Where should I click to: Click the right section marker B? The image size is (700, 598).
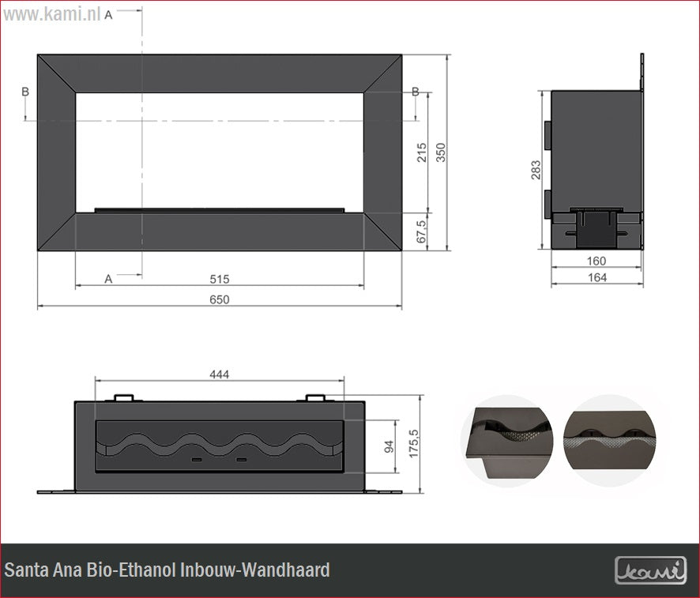pyautogui.click(x=416, y=92)
